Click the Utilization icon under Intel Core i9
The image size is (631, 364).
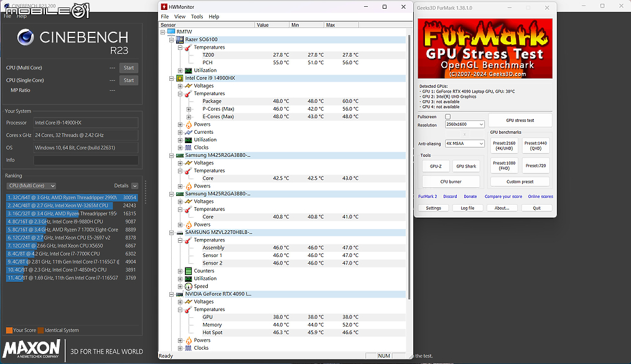pos(188,139)
